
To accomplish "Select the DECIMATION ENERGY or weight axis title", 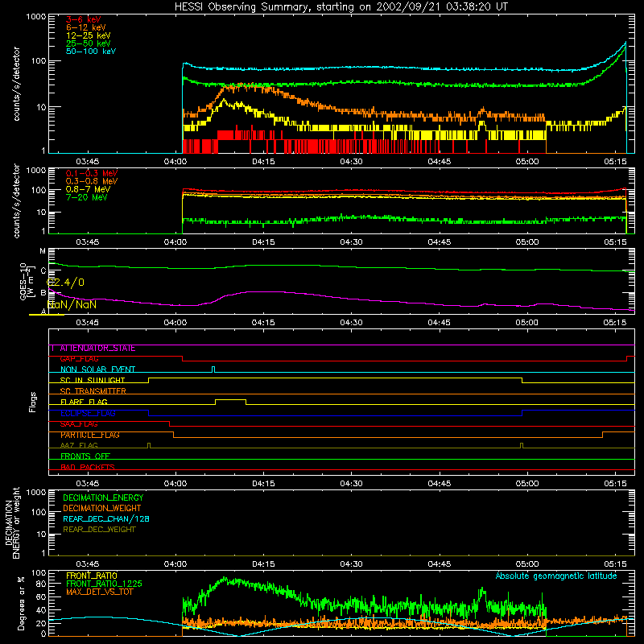I will (x=12, y=522).
